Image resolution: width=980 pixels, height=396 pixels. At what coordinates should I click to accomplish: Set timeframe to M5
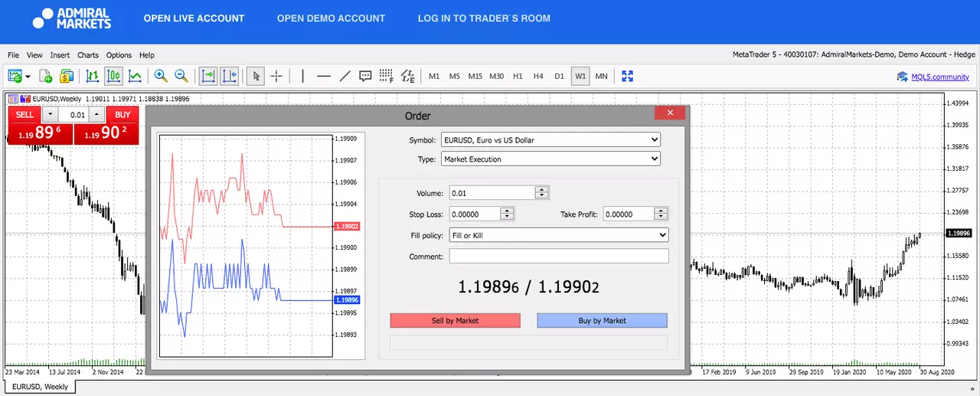pyautogui.click(x=455, y=76)
